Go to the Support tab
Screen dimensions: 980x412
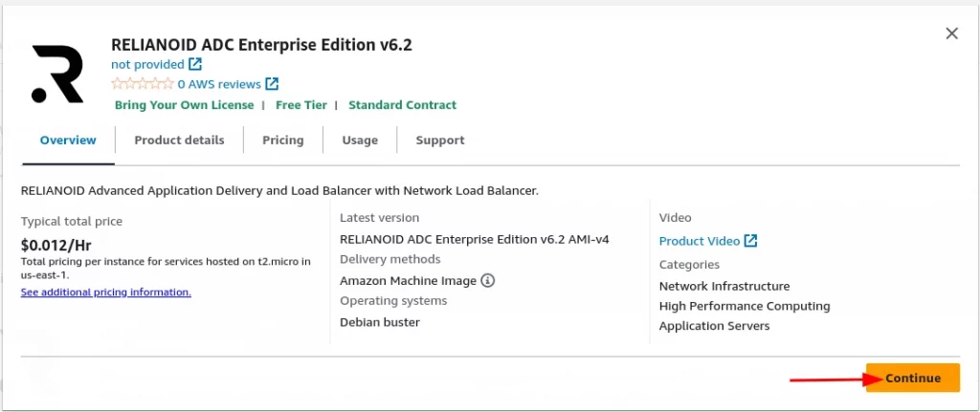click(x=440, y=141)
